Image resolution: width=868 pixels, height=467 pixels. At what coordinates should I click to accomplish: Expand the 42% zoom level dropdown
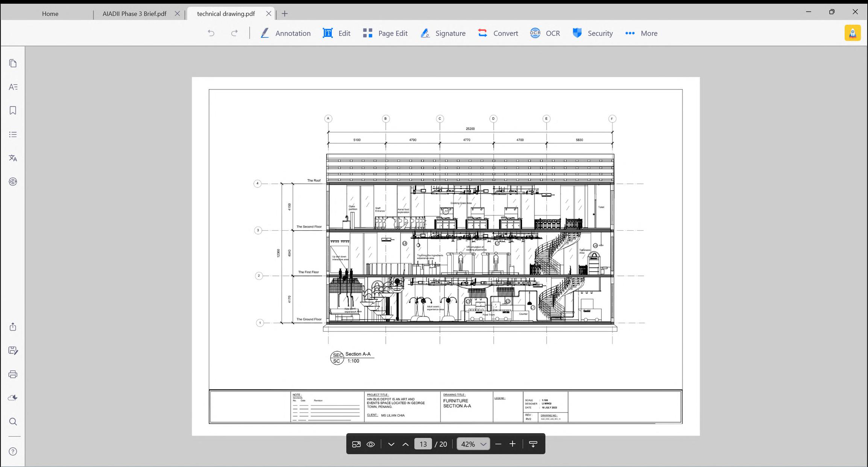483,444
